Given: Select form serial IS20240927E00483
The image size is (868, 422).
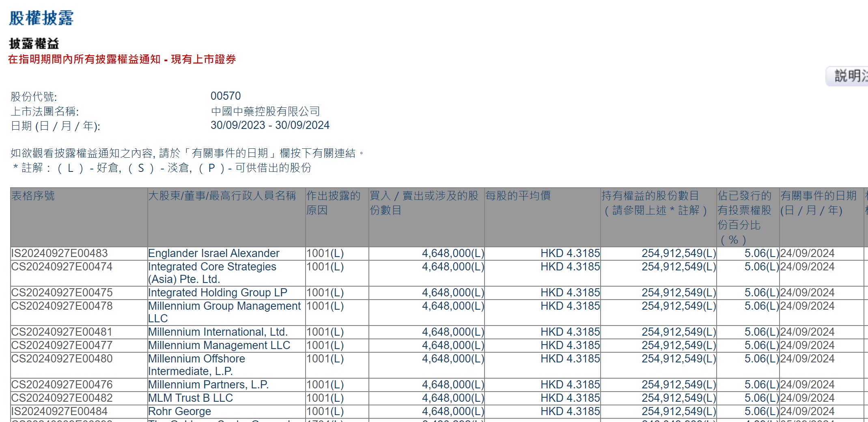Looking at the screenshot, I should [59, 253].
